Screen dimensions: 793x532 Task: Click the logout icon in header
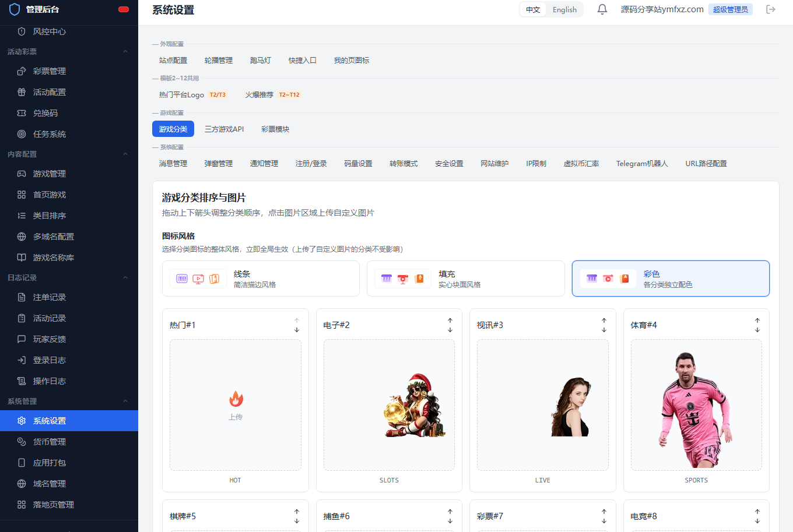click(x=771, y=9)
